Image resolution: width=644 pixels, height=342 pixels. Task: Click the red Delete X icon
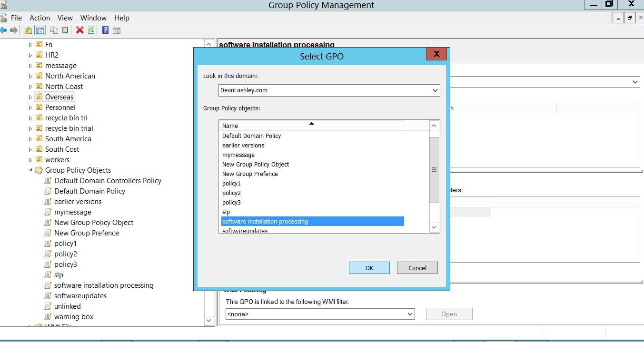79,30
